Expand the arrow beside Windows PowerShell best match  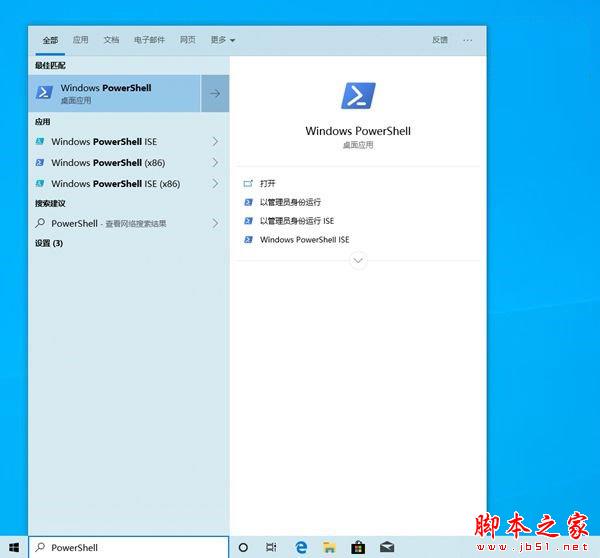click(215, 93)
